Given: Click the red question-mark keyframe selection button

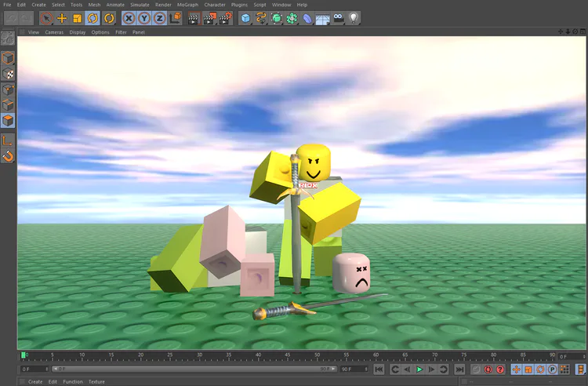Looking at the screenshot, I should 500,370.
